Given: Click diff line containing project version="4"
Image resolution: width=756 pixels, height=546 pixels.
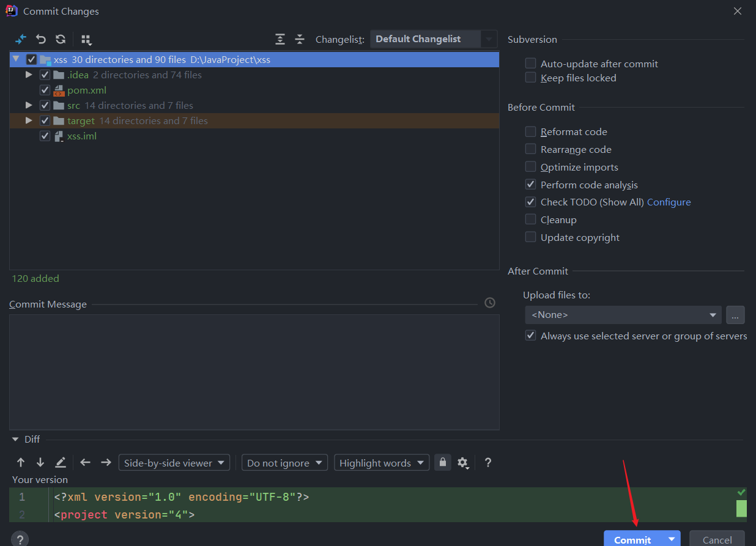Looking at the screenshot, I should (124, 515).
